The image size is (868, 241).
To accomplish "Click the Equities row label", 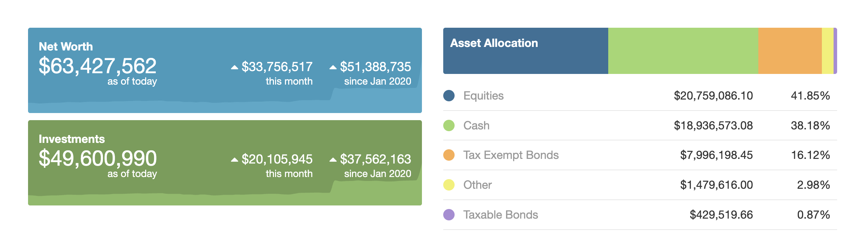I will [x=483, y=96].
